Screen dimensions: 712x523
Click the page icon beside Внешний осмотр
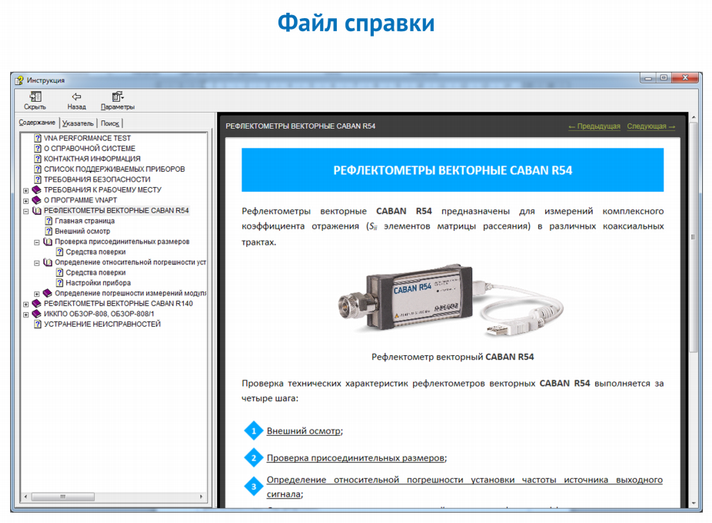point(49,231)
